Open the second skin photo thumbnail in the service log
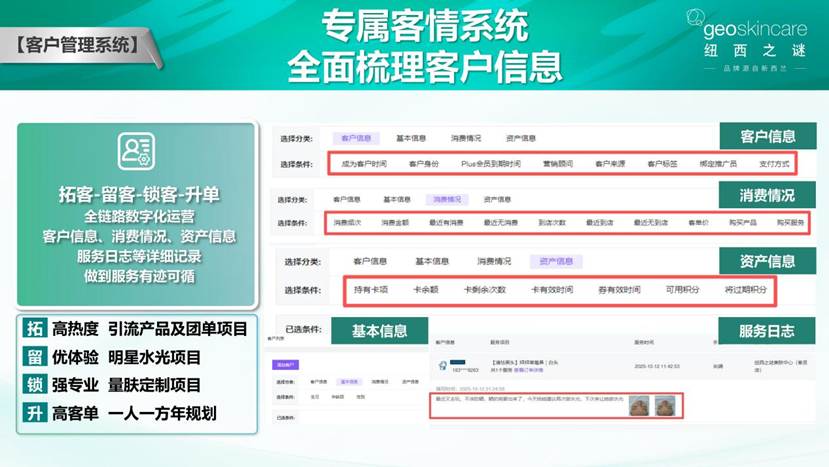The width and height of the screenshot is (829, 467). [665, 406]
